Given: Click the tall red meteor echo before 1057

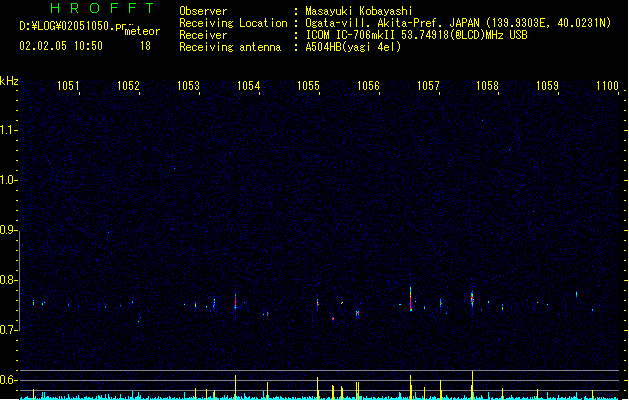Looking at the screenshot, I should point(410,299).
